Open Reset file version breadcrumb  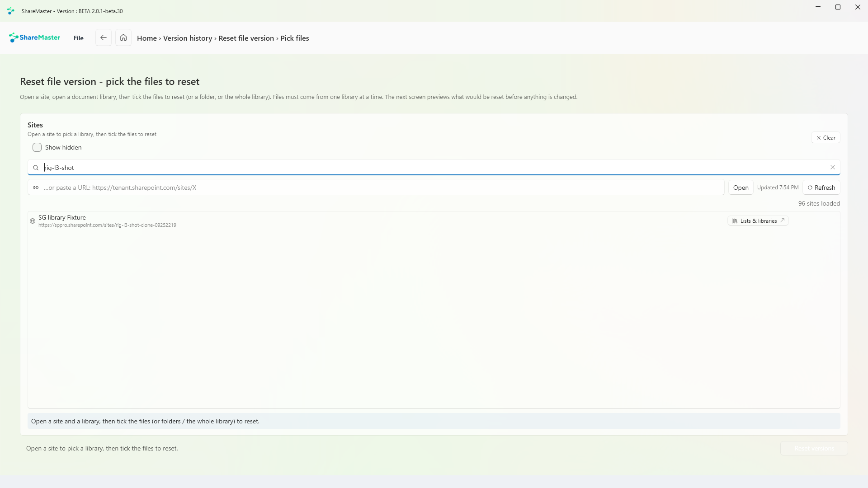pos(246,38)
